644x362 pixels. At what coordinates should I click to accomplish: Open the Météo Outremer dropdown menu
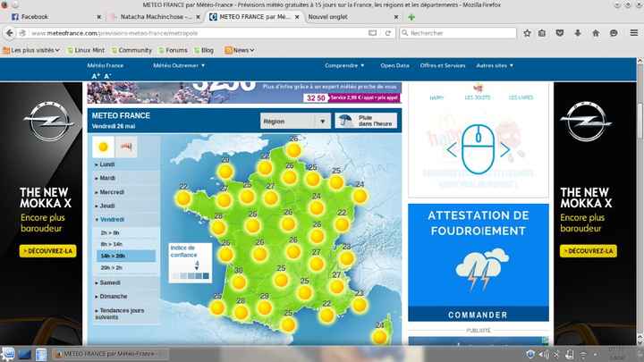pos(179,65)
